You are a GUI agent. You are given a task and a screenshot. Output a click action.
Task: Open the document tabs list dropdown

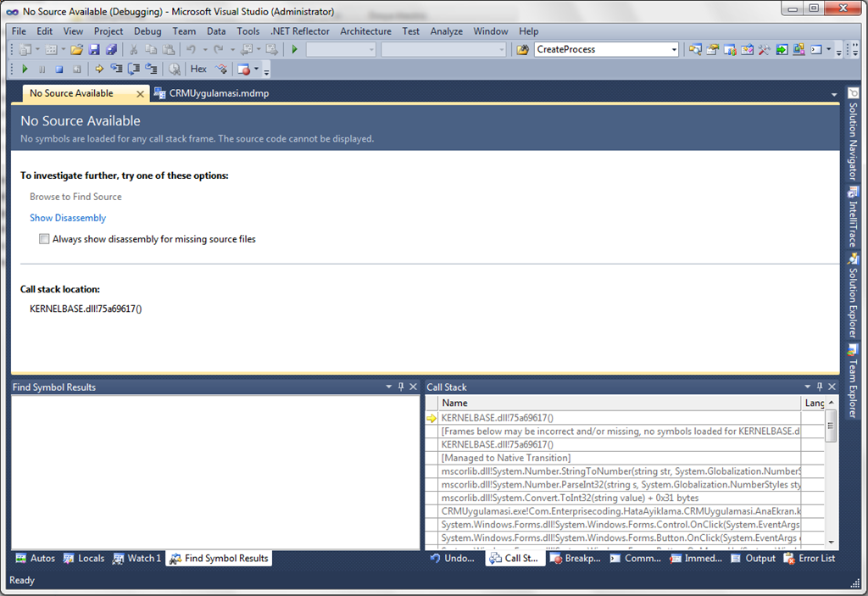click(834, 95)
